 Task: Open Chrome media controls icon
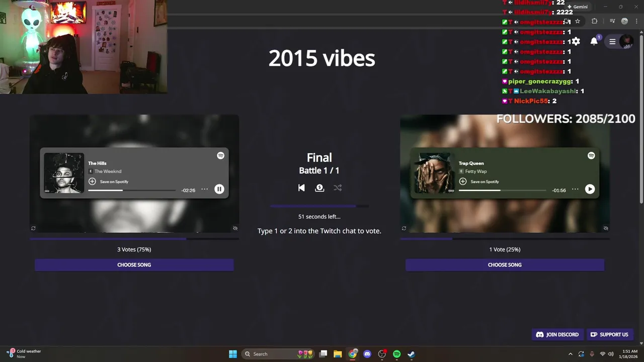(x=612, y=21)
